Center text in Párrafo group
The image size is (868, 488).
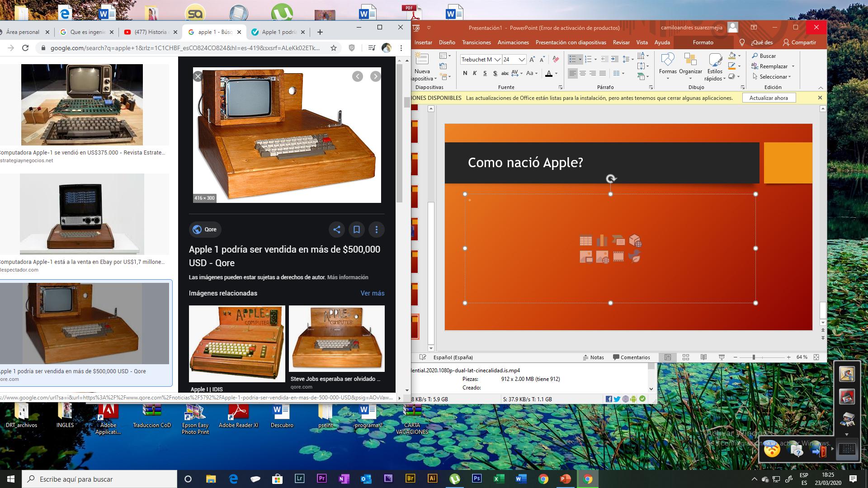click(x=583, y=73)
